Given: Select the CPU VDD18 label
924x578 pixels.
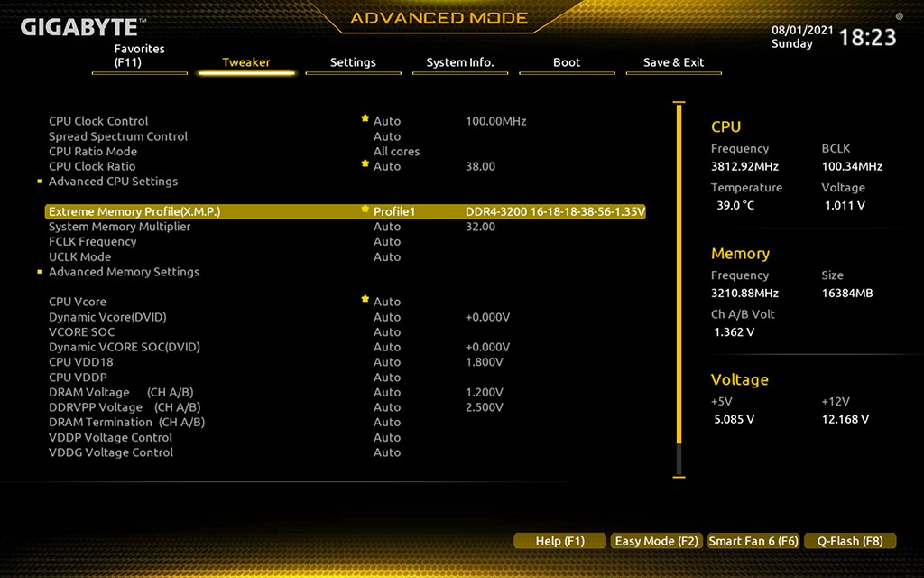Looking at the screenshot, I should [x=80, y=362].
